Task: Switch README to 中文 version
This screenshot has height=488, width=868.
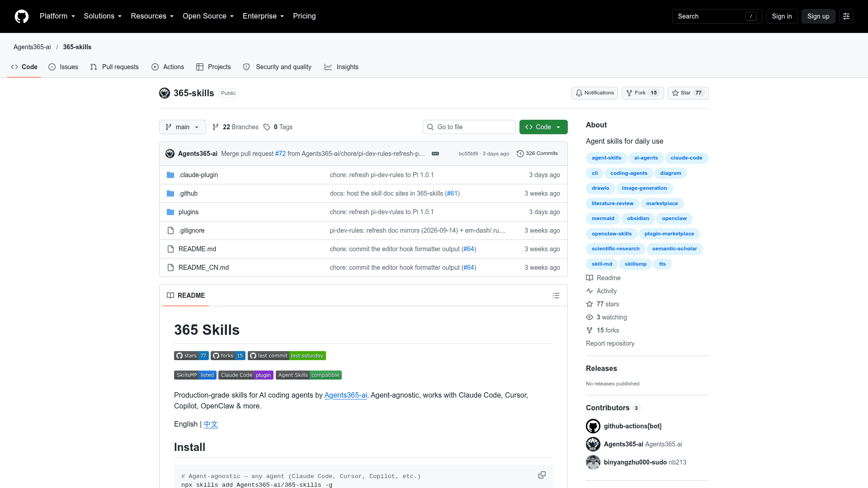Action: point(211,424)
